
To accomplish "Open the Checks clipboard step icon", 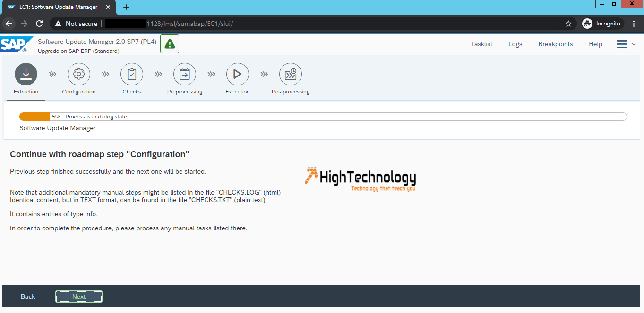I will (132, 74).
